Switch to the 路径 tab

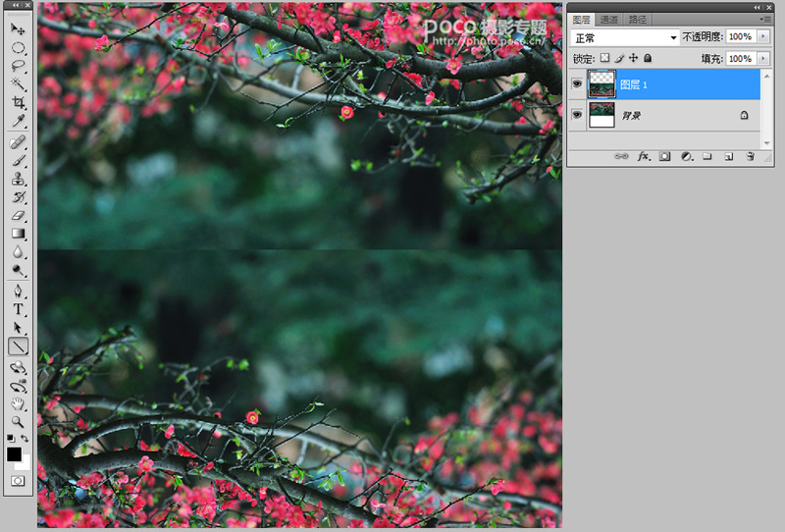(x=637, y=20)
